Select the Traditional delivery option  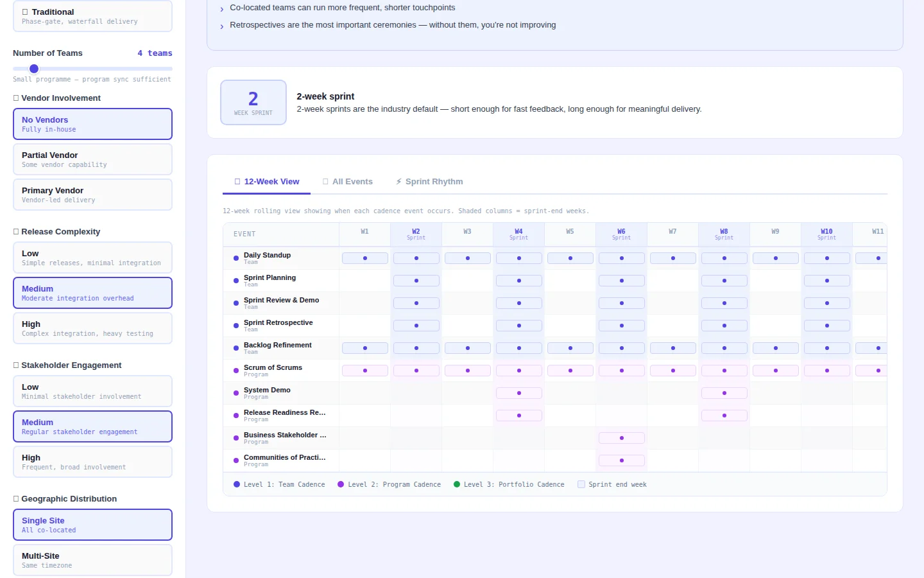92,16
